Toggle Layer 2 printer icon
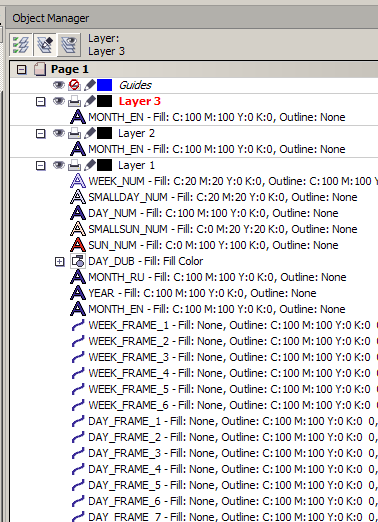This screenshot has width=378, height=522. [x=74, y=133]
